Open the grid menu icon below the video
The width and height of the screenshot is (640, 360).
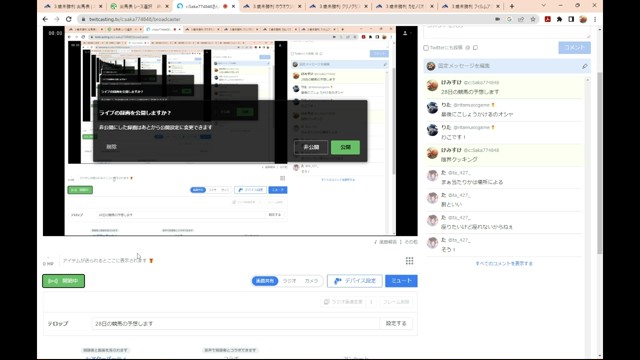point(409,261)
